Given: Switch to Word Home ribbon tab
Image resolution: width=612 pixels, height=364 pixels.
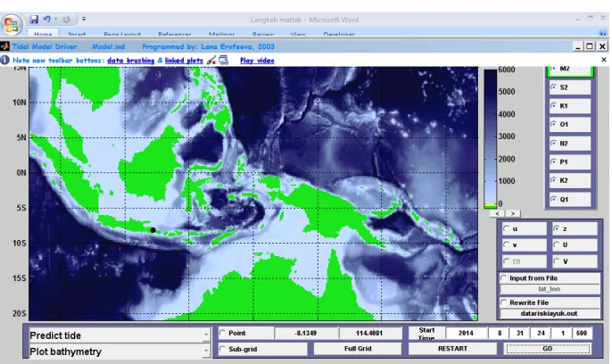Looking at the screenshot, I should (43, 34).
